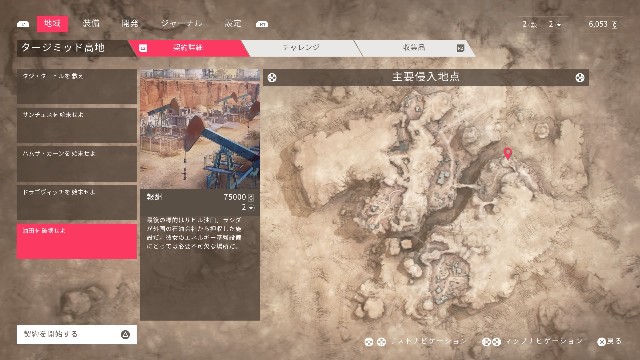Viewport: 640px width, 360px height.
Task: Click the 主要侵入地点 map header
Action: pyautogui.click(x=426, y=77)
